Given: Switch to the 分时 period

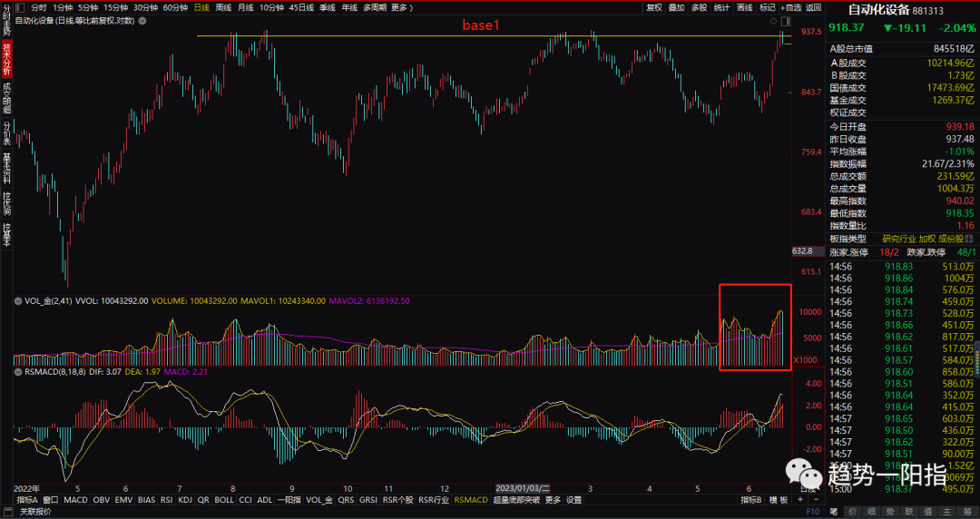Looking at the screenshot, I should pyautogui.click(x=39, y=7).
